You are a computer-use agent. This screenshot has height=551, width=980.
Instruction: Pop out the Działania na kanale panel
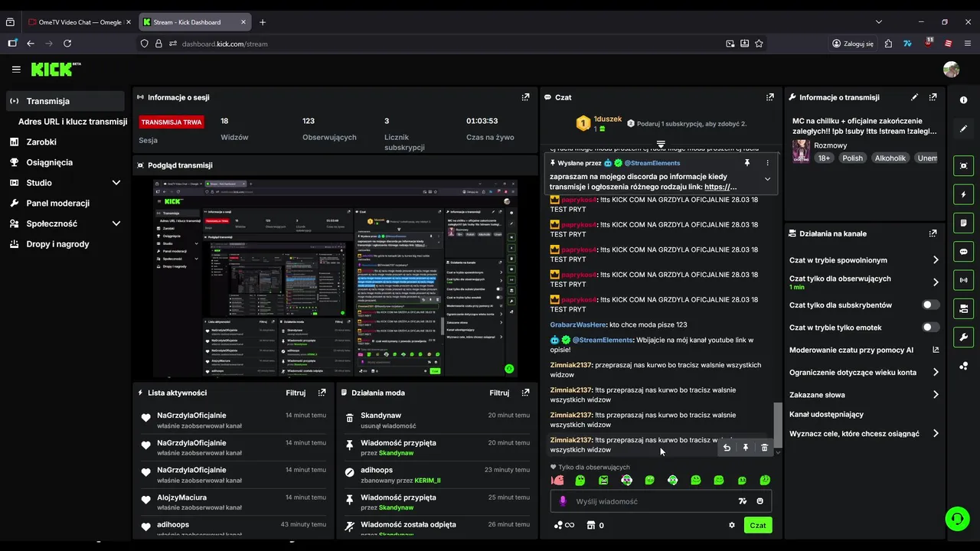[933, 233]
